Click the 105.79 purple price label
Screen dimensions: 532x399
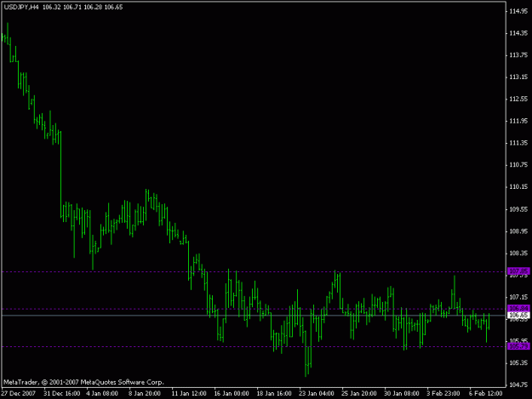(518, 346)
